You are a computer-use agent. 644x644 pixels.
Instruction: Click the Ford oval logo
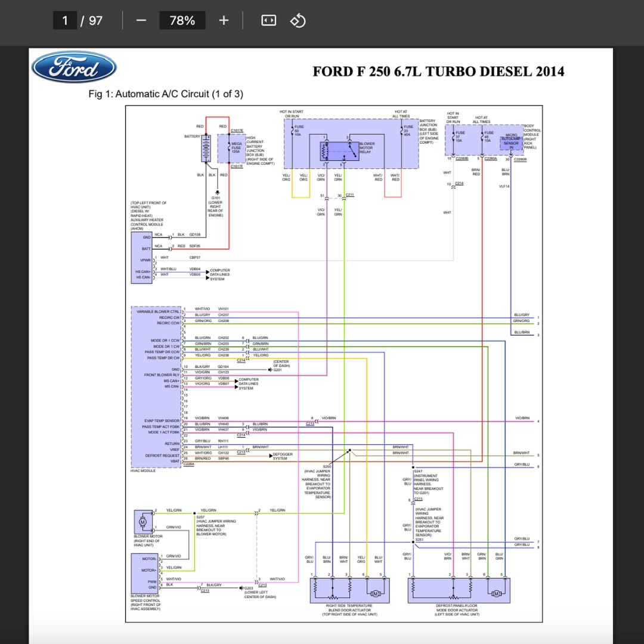pos(73,67)
